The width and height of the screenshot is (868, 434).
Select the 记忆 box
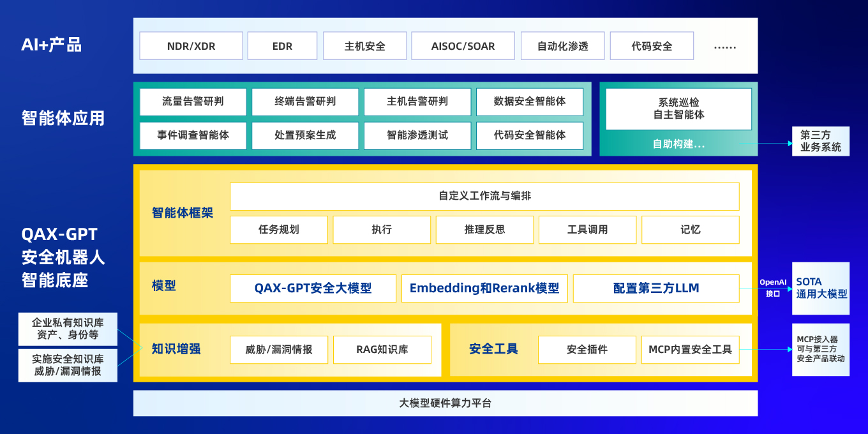pos(691,230)
